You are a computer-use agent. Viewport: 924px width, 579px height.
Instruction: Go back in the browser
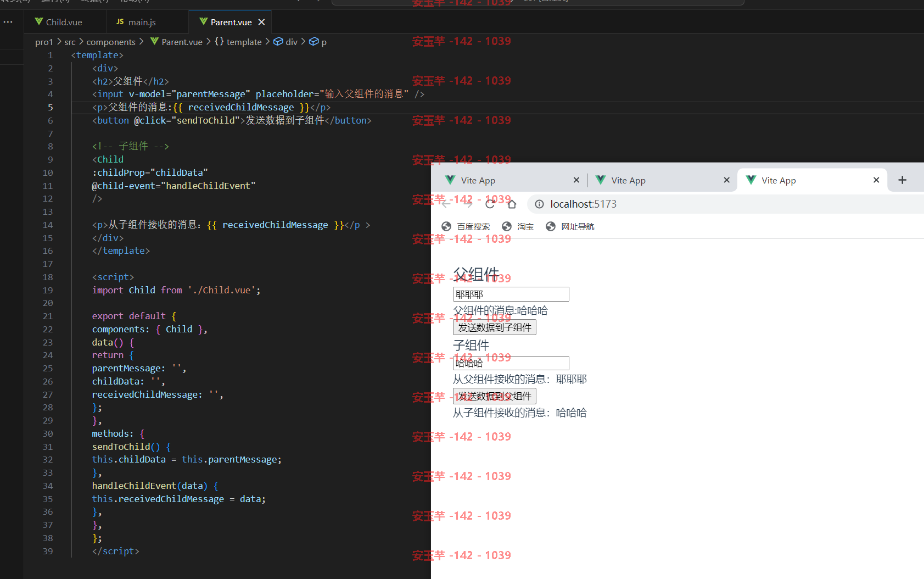tap(446, 204)
